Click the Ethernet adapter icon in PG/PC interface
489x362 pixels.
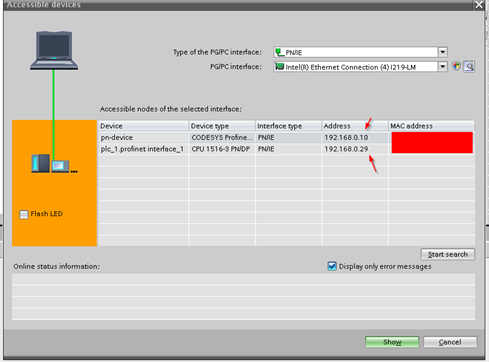tap(279, 67)
